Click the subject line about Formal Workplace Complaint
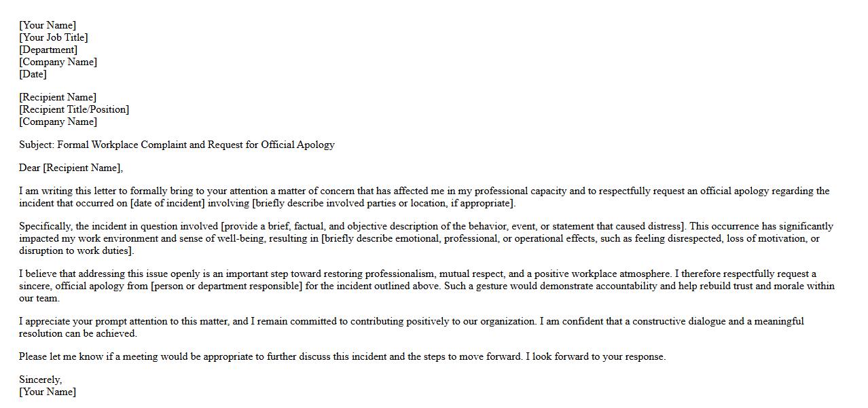The height and width of the screenshot is (408, 868). coord(177,145)
